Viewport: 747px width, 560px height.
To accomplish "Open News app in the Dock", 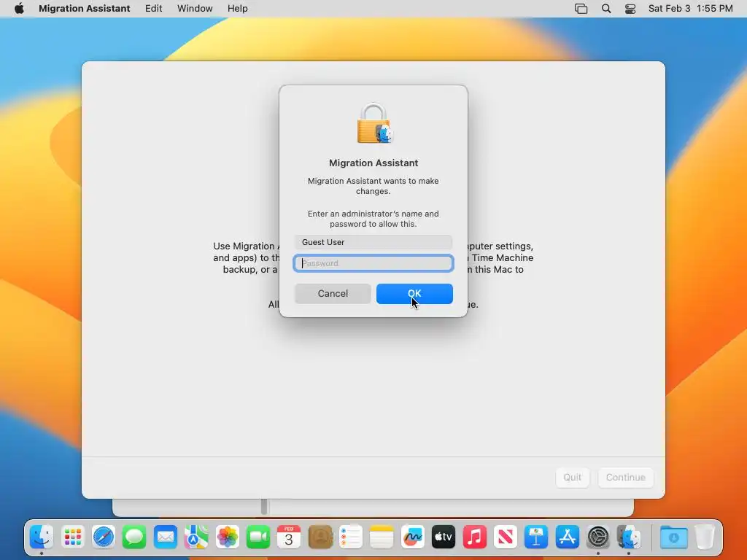I will click(506, 537).
